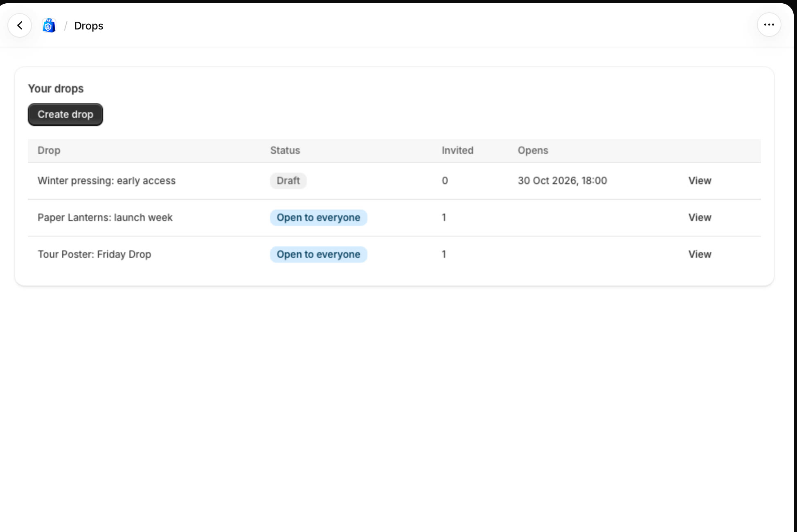
Task: Click the Create drop button
Action: [65, 115]
